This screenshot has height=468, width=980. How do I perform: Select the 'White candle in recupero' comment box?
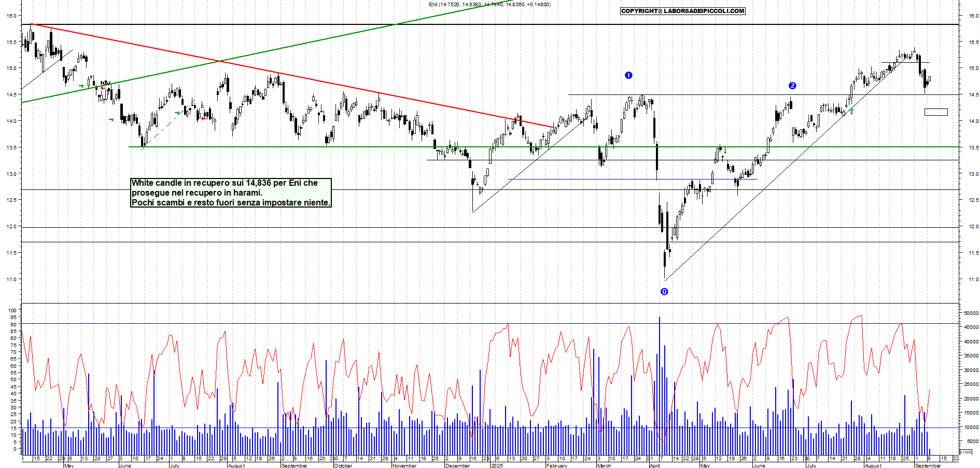pyautogui.click(x=231, y=192)
